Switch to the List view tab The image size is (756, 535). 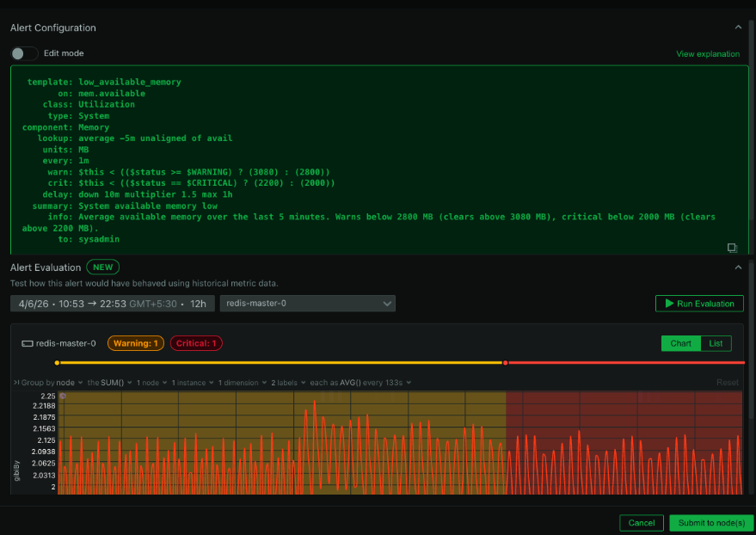[x=716, y=343]
